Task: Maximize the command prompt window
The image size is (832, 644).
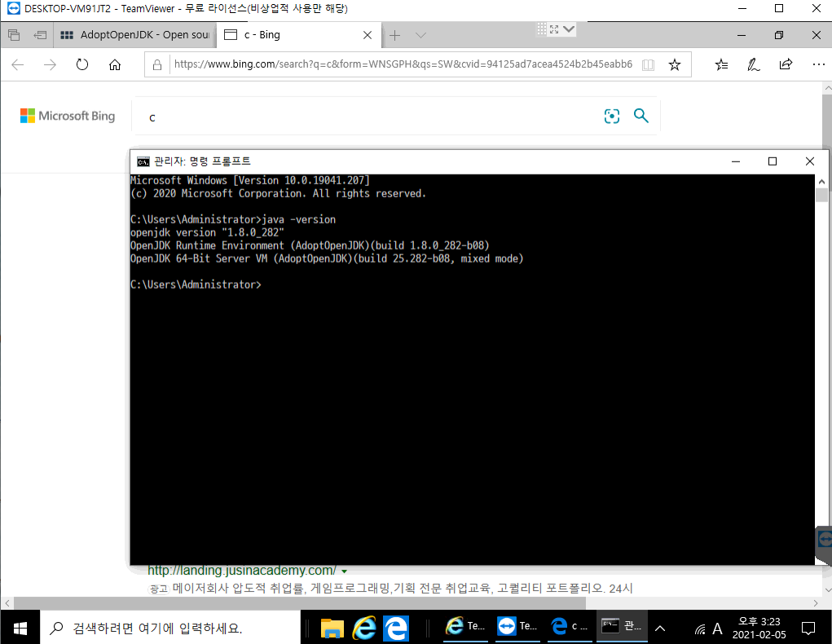Action: point(773,161)
